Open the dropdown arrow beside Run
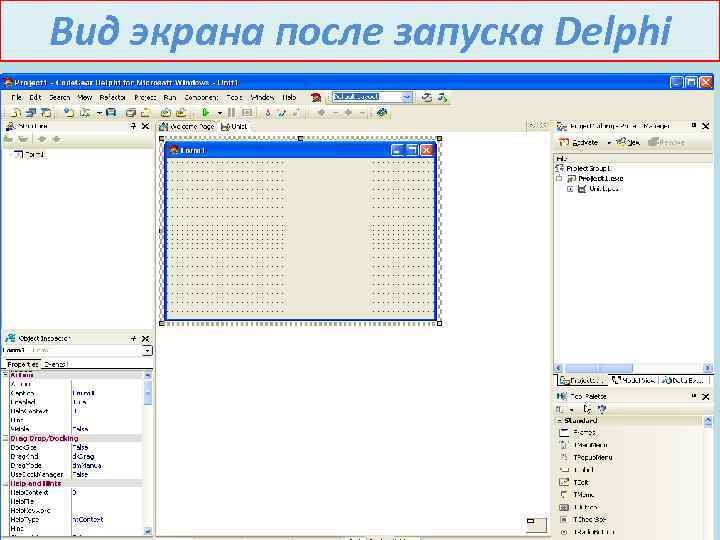 point(219,113)
